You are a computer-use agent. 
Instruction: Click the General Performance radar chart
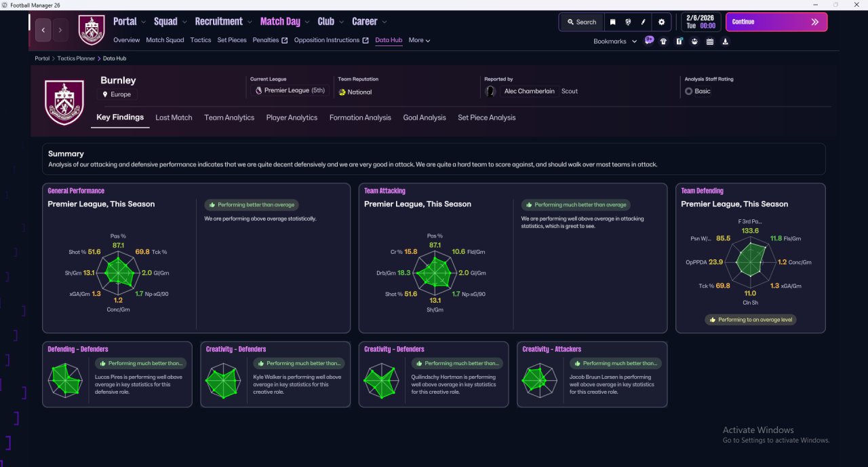[x=118, y=273]
